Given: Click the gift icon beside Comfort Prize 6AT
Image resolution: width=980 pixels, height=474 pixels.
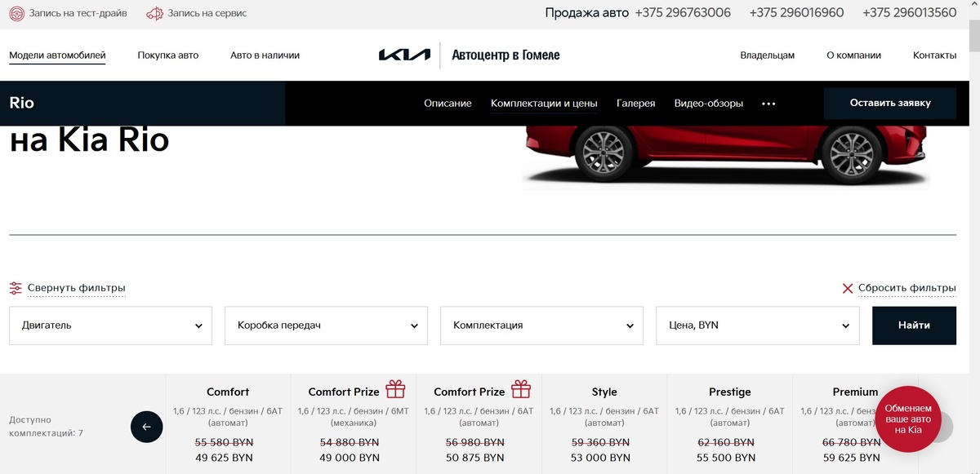Looking at the screenshot, I should pos(521,389).
